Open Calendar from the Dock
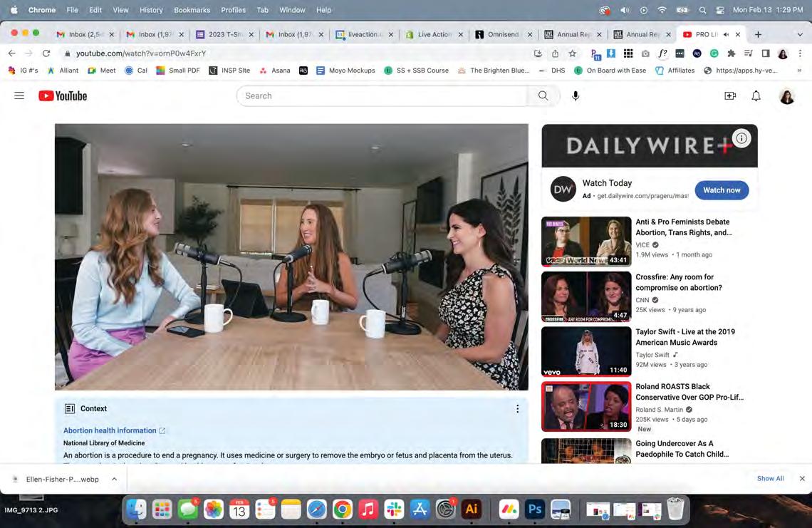The height and width of the screenshot is (528, 812). pyautogui.click(x=239, y=509)
